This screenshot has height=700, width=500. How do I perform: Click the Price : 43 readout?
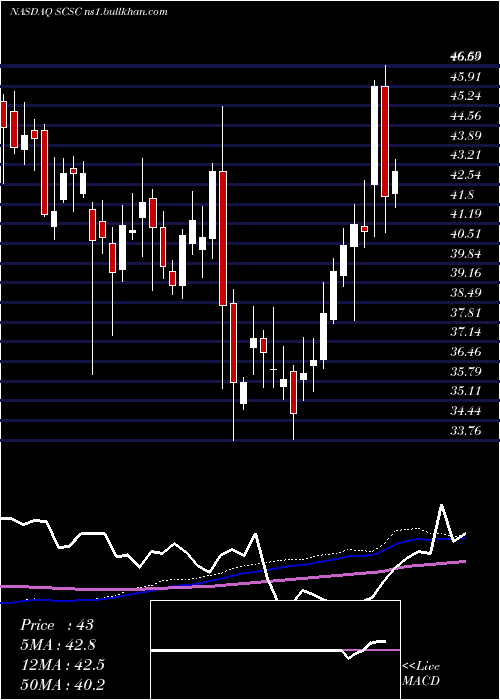pos(57,625)
